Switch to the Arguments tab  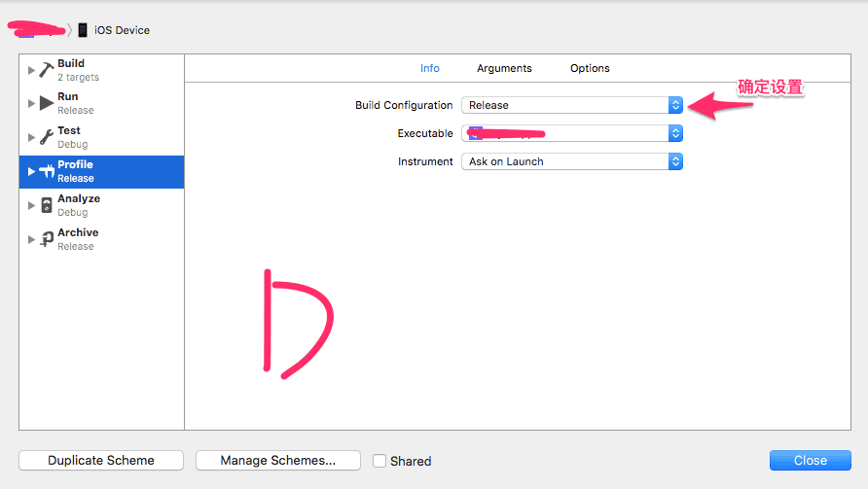(504, 68)
